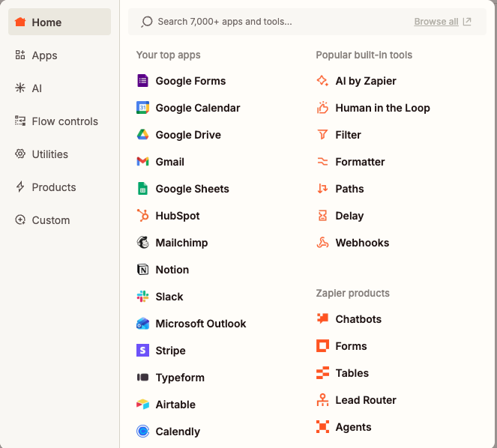Choose the Webhooks label
Image resolution: width=497 pixels, height=448 pixels.
pos(362,243)
